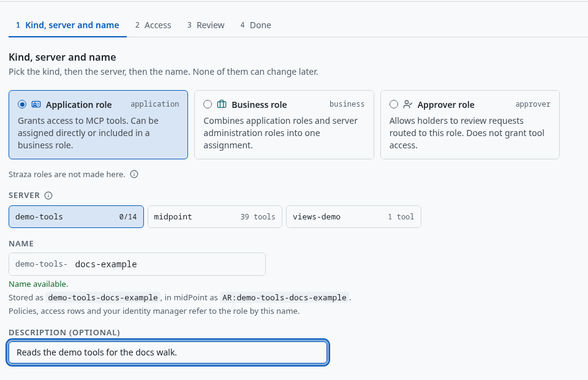Choose the midpoint server with 39 tools

coord(215,216)
